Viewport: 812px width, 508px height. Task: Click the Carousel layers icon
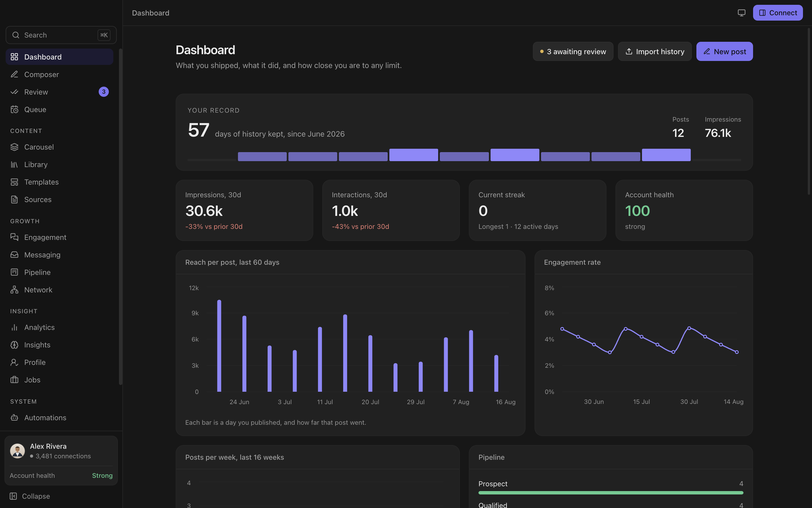(x=14, y=147)
